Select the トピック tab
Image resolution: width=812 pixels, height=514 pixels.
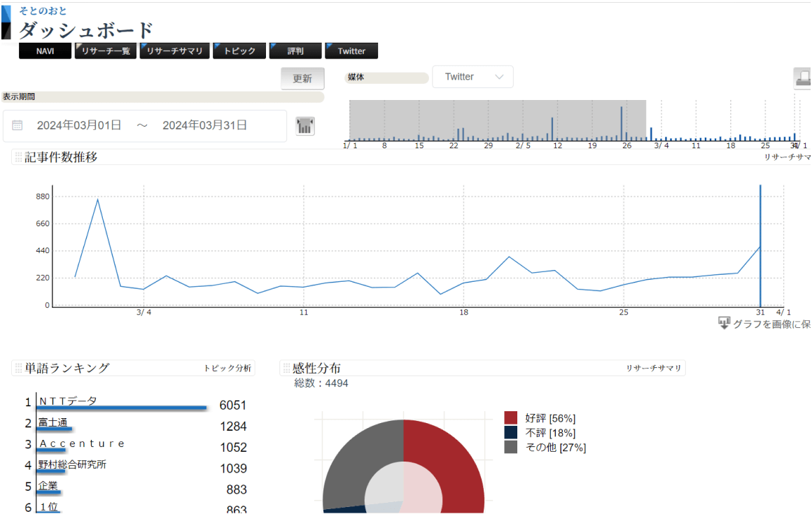pos(239,51)
